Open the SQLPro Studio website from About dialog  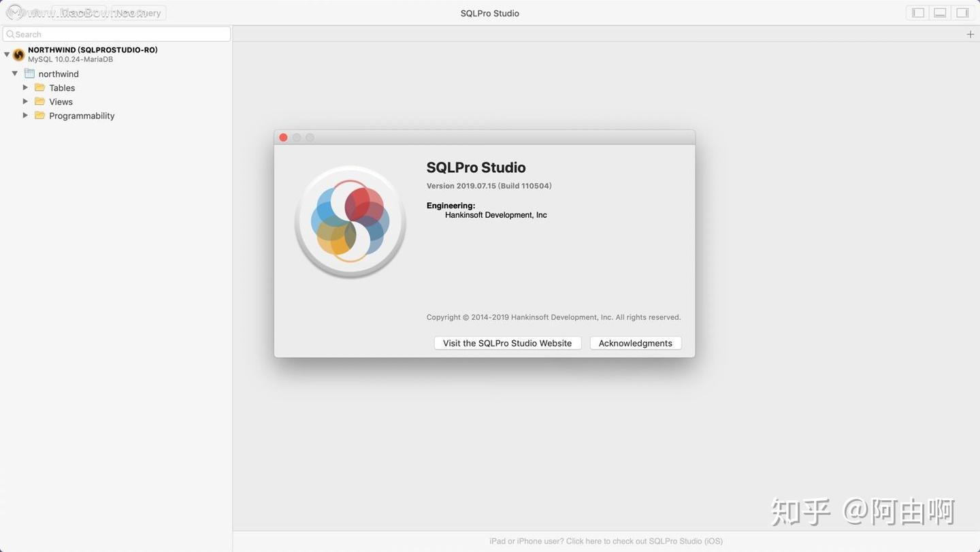[x=508, y=343]
